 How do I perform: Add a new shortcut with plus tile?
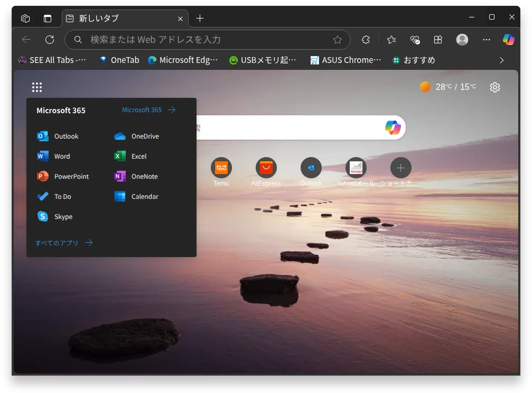[400, 172]
